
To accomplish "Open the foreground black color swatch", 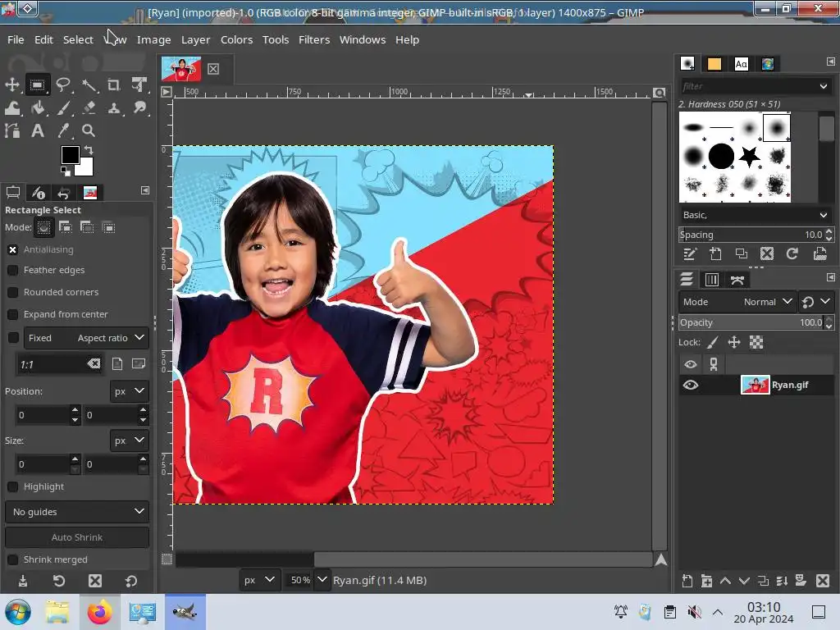I will (70, 154).
